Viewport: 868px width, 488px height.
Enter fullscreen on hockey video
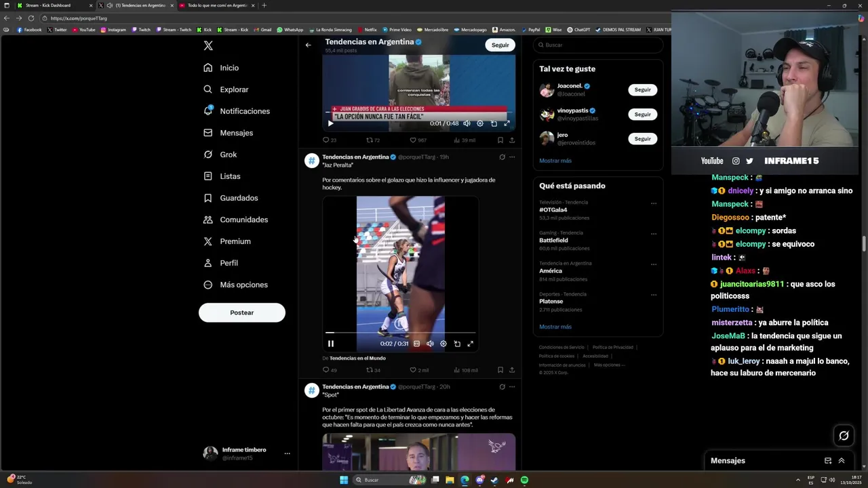click(x=470, y=344)
